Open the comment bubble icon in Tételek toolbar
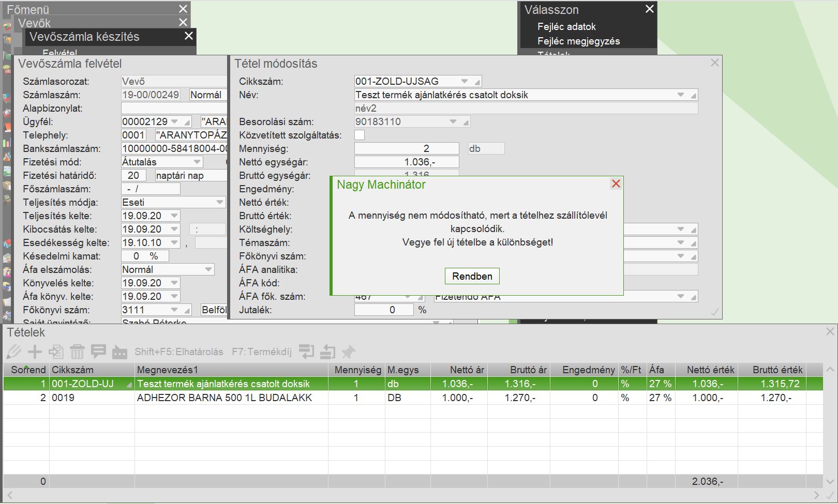The image size is (838, 504). [x=98, y=352]
